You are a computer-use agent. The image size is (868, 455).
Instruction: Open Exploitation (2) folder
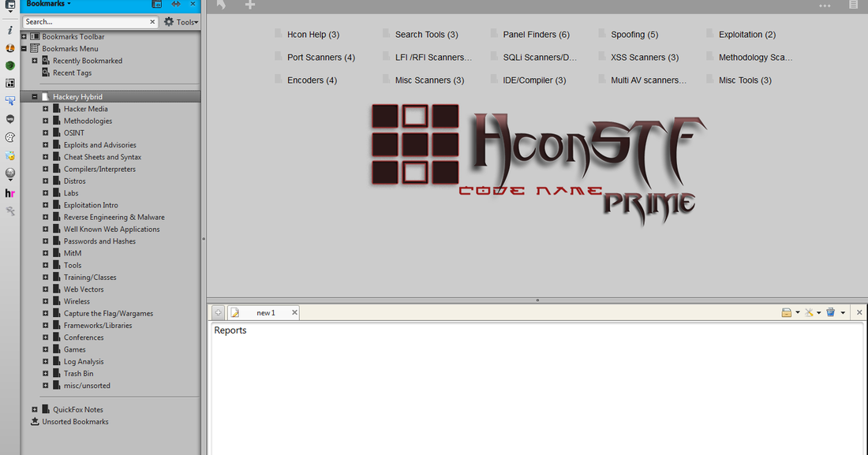pos(742,35)
